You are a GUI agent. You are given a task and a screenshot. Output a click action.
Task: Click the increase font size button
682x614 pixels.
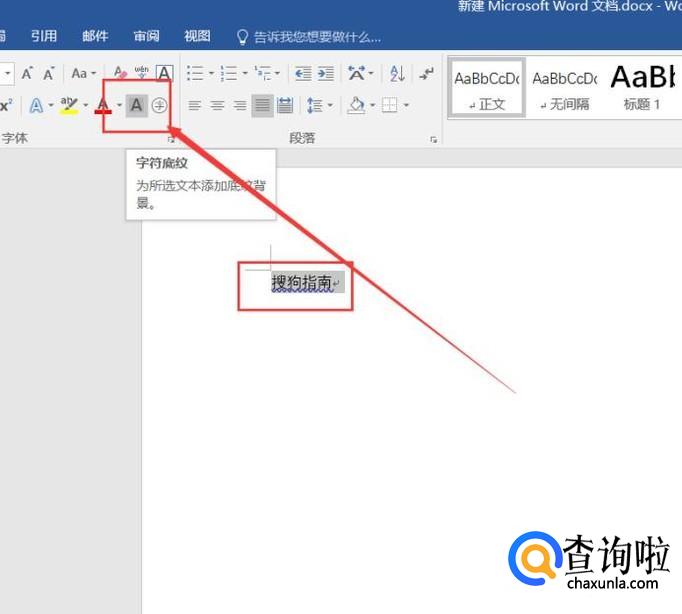[27, 73]
